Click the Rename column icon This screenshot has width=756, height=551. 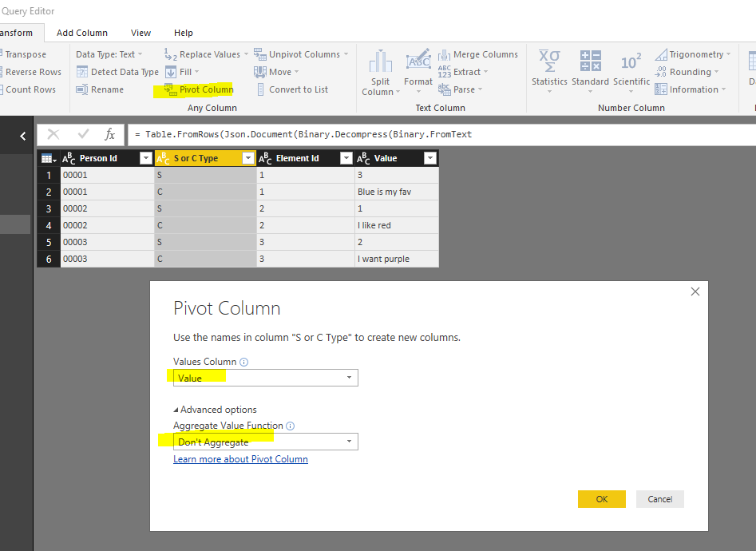click(x=82, y=89)
